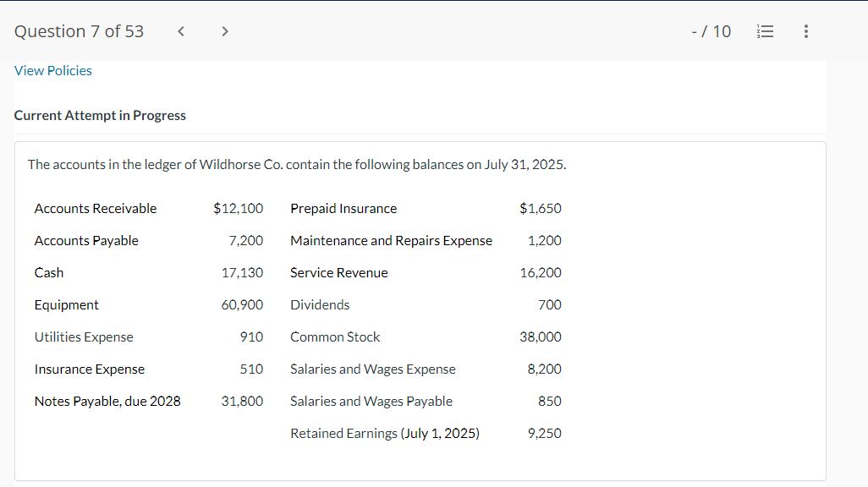Image resolution: width=868 pixels, height=487 pixels.
Task: Expand additional actions from the overflow menu
Action: pos(805,30)
